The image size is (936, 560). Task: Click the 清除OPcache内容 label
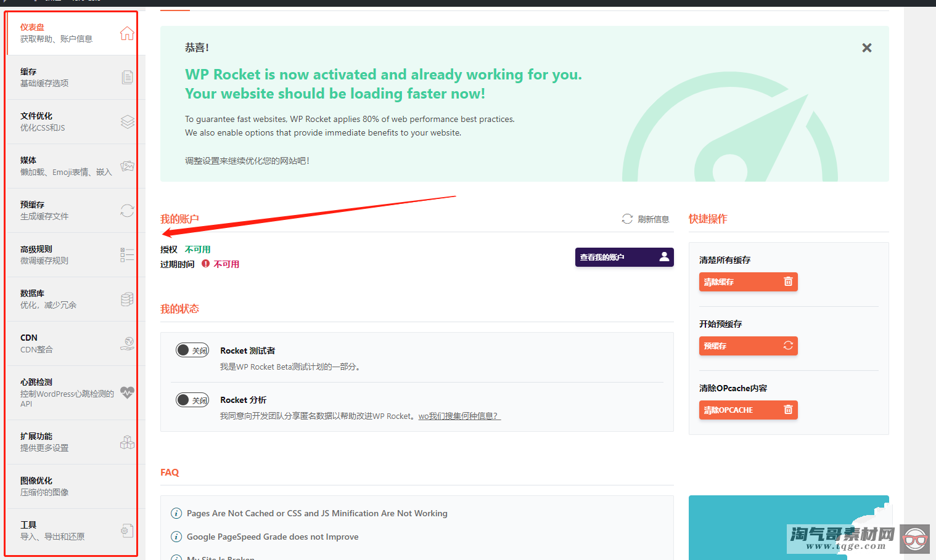(733, 388)
